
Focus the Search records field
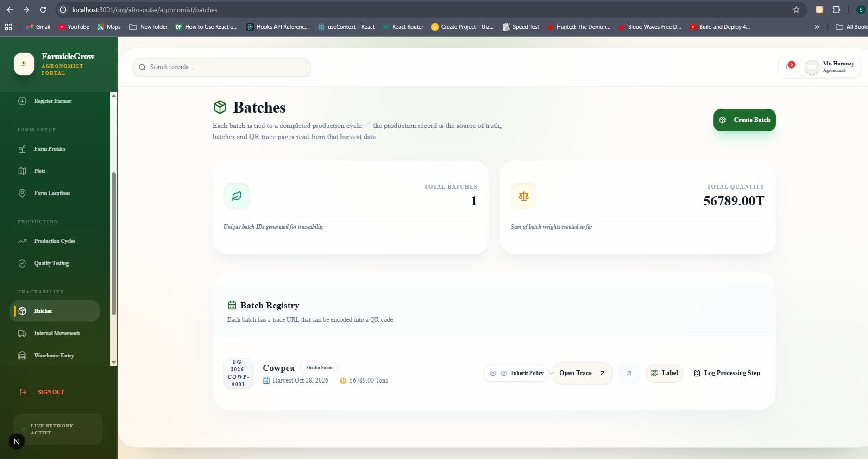click(x=222, y=67)
